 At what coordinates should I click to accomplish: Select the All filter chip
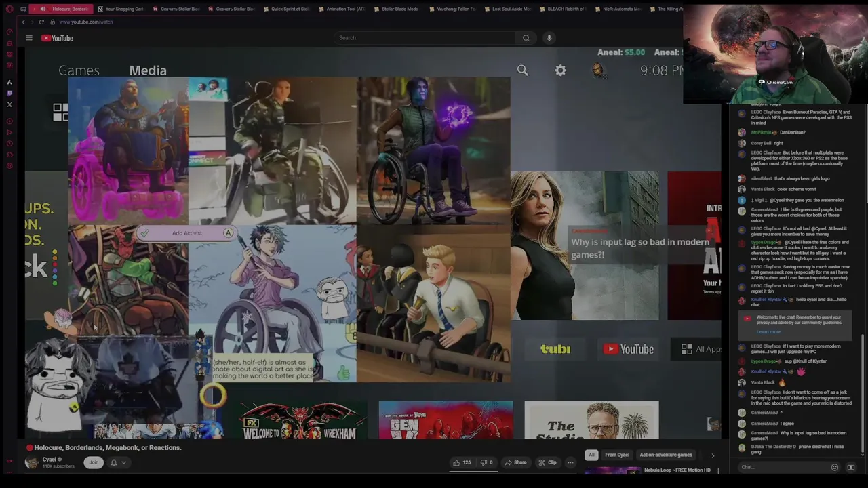(591, 455)
